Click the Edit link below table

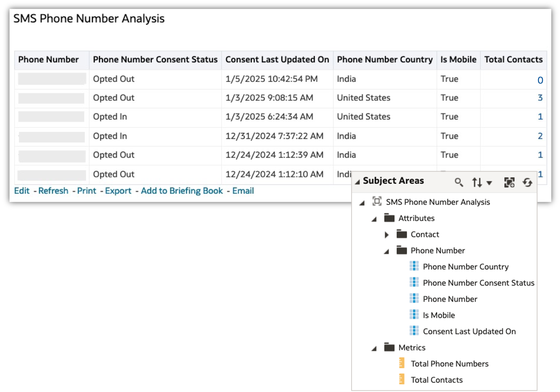click(22, 191)
